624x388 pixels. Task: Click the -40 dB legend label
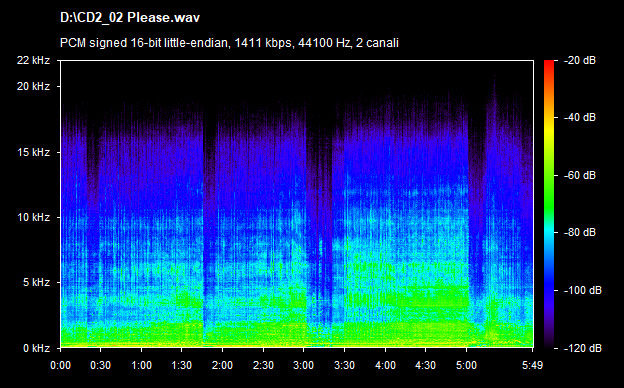[x=580, y=117]
